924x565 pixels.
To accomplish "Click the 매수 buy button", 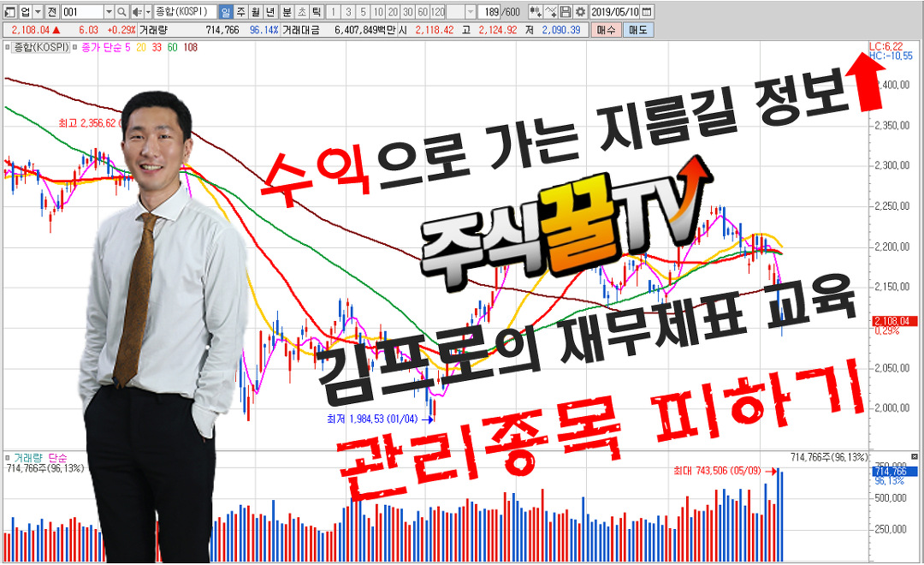I will [x=607, y=29].
